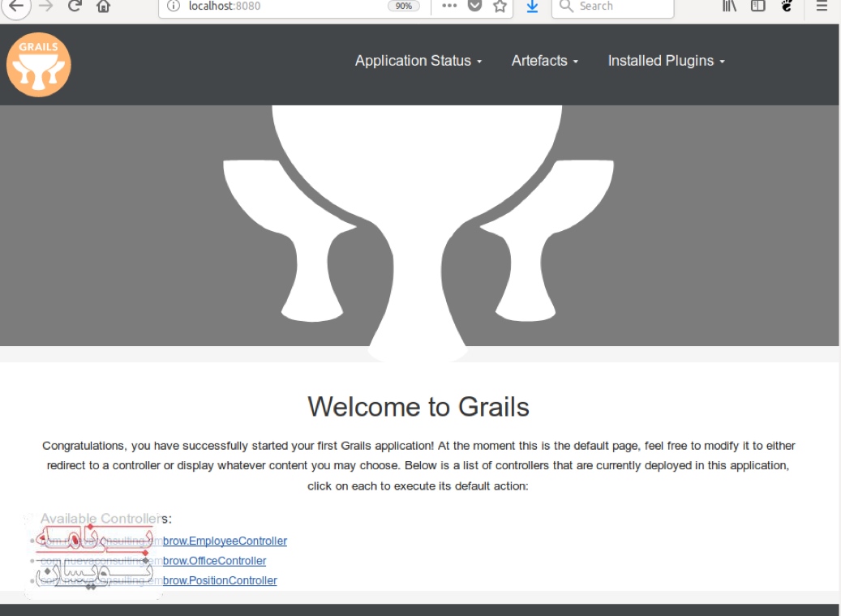This screenshot has width=841, height=616.
Task: Expand the Artefacts dropdown
Action: click(x=544, y=61)
